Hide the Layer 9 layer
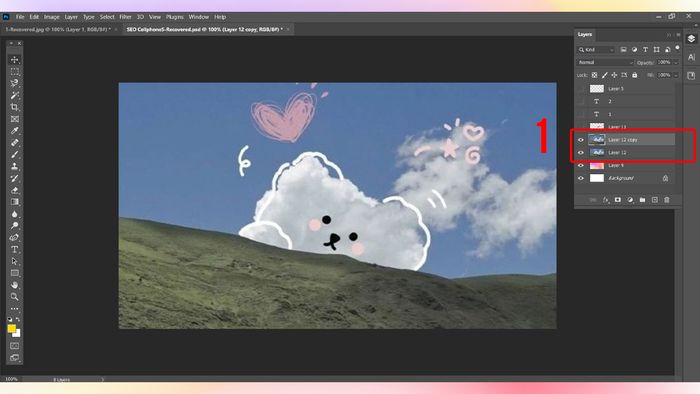 click(x=581, y=166)
